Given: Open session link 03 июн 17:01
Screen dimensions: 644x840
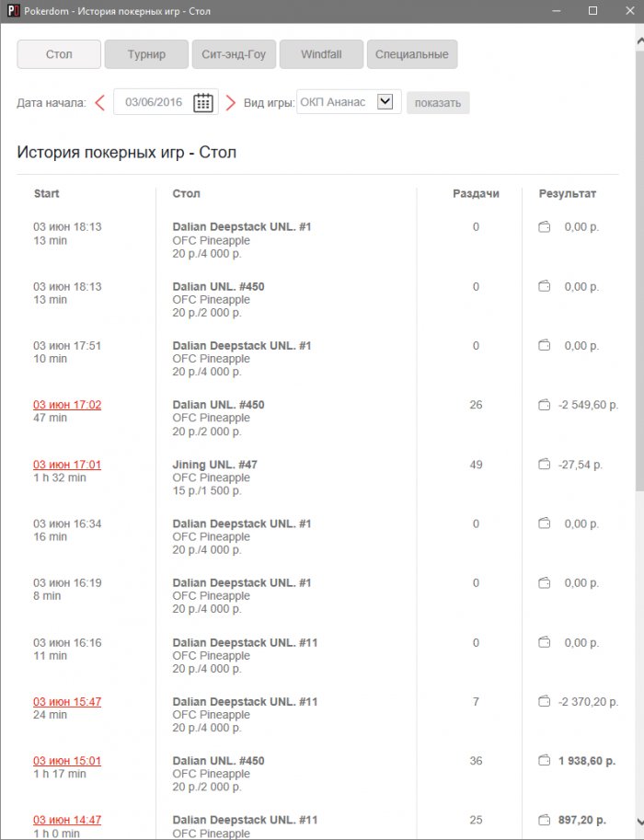Looking at the screenshot, I should [x=67, y=465].
